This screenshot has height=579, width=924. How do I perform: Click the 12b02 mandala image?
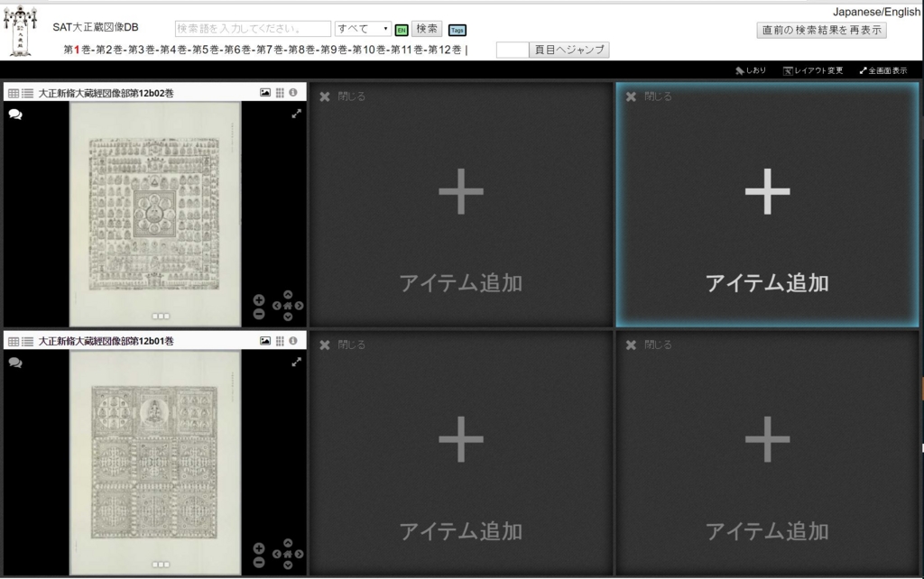154,214
